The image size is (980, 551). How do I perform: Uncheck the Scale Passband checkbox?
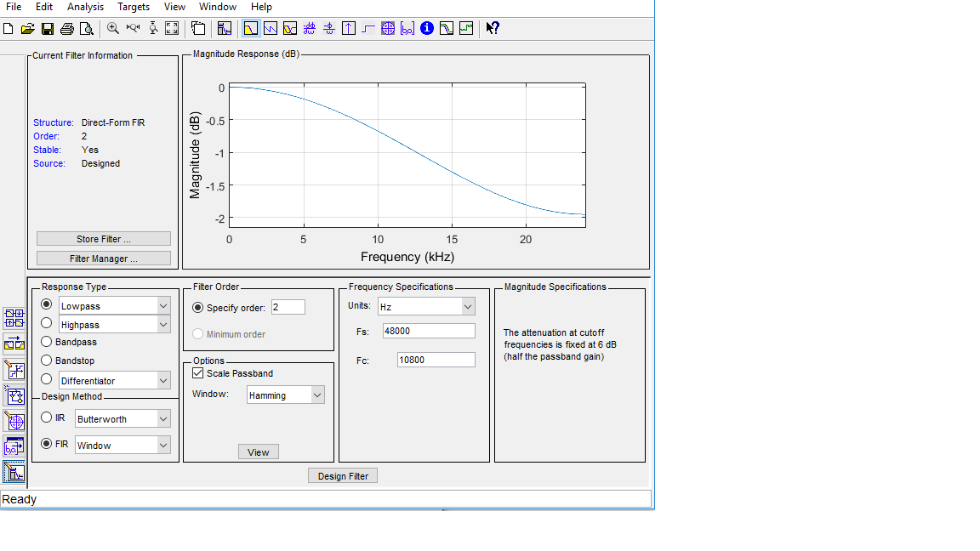click(198, 373)
